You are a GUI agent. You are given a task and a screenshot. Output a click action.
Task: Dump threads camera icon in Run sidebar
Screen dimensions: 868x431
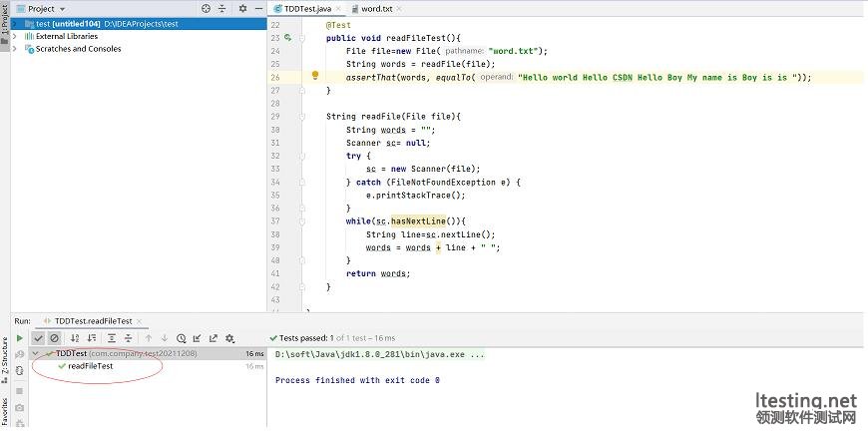pos(20,407)
